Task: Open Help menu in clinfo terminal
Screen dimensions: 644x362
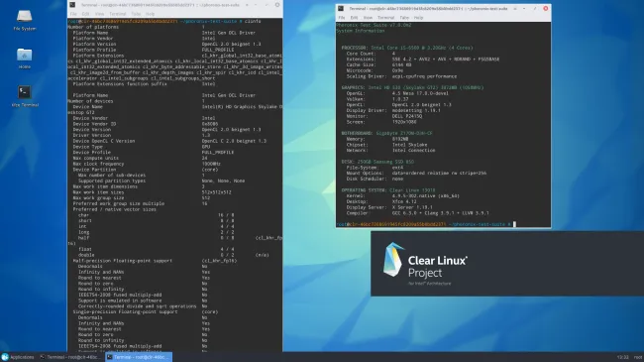Action: click(x=151, y=14)
